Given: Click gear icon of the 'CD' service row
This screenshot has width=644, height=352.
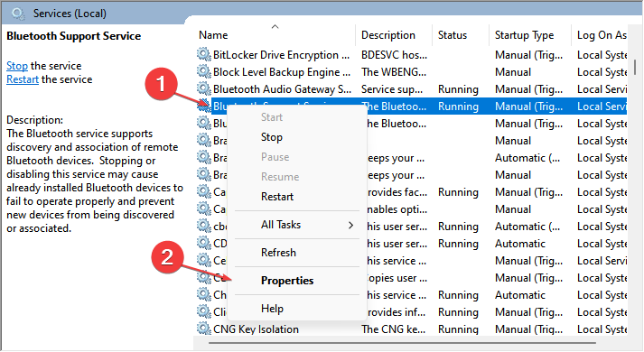Looking at the screenshot, I should click(204, 243).
